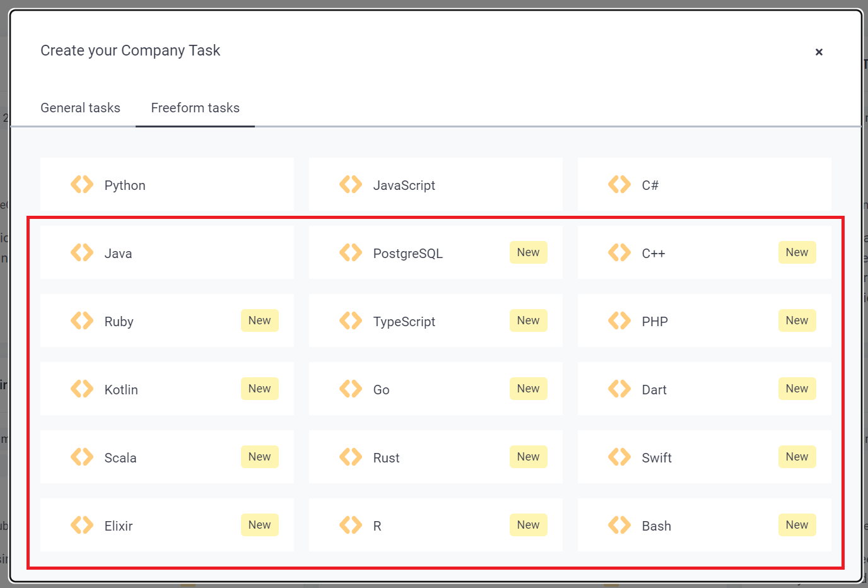
Task: Click the New badge on TypeScript
Action: [x=528, y=320]
